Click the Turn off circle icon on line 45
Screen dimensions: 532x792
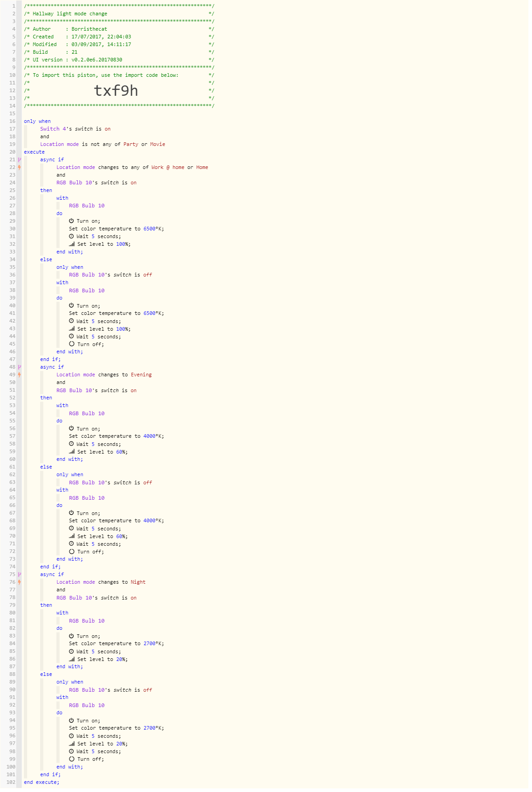[72, 344]
